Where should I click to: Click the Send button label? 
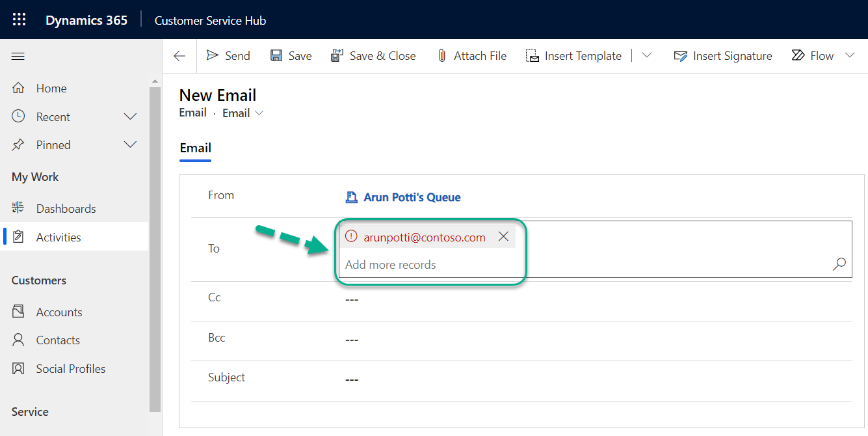tap(237, 56)
